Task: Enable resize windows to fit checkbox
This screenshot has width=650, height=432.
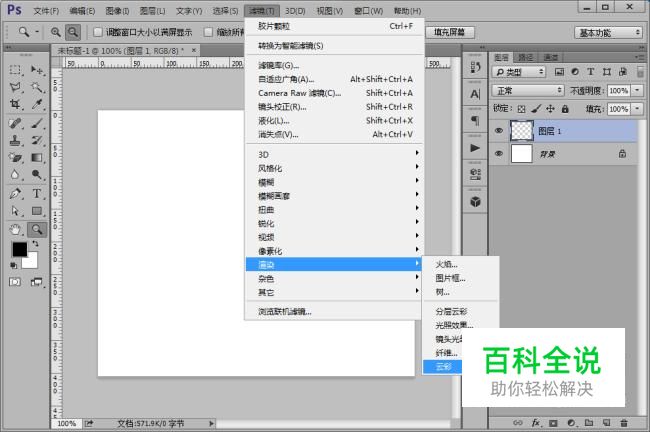Action: tap(98, 32)
